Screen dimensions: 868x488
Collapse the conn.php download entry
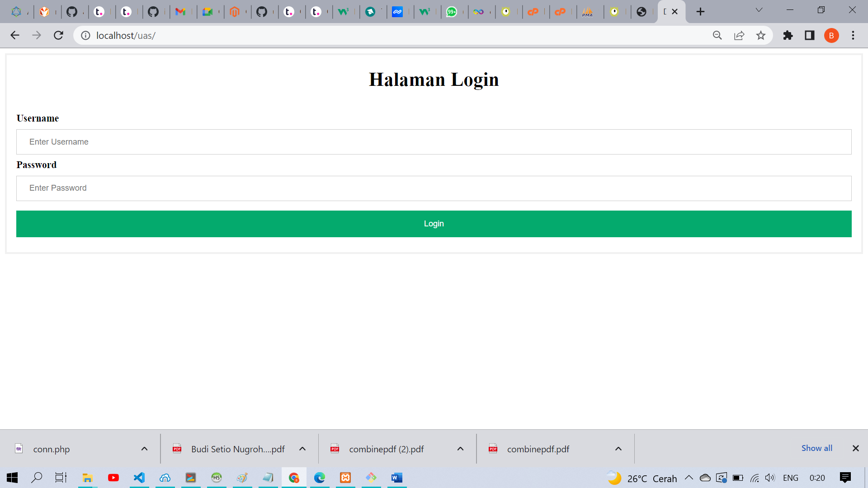pos(145,449)
